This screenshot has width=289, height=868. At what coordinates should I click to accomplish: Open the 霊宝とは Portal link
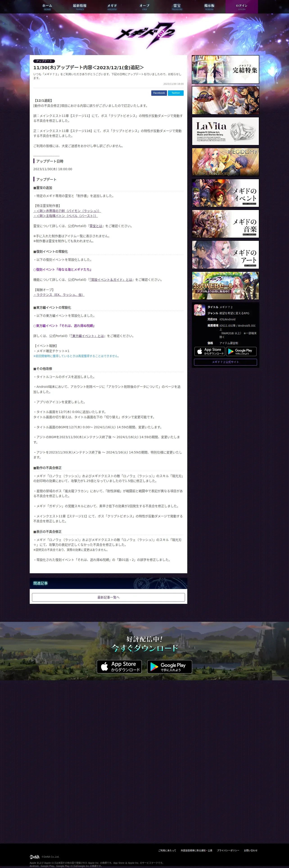[96, 226]
